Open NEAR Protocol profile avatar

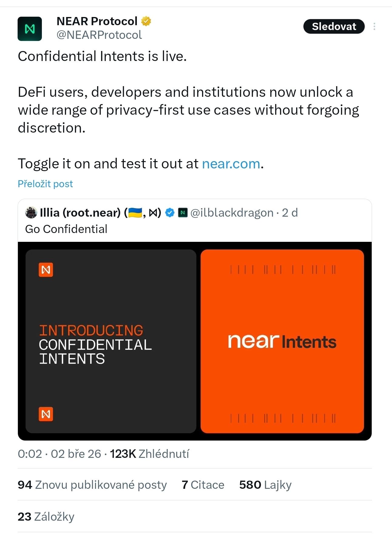pyautogui.click(x=30, y=29)
